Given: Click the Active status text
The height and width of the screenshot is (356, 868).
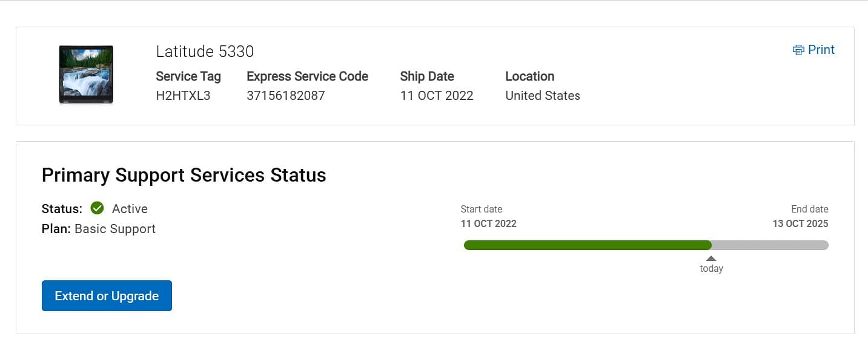Looking at the screenshot, I should pos(130,209).
